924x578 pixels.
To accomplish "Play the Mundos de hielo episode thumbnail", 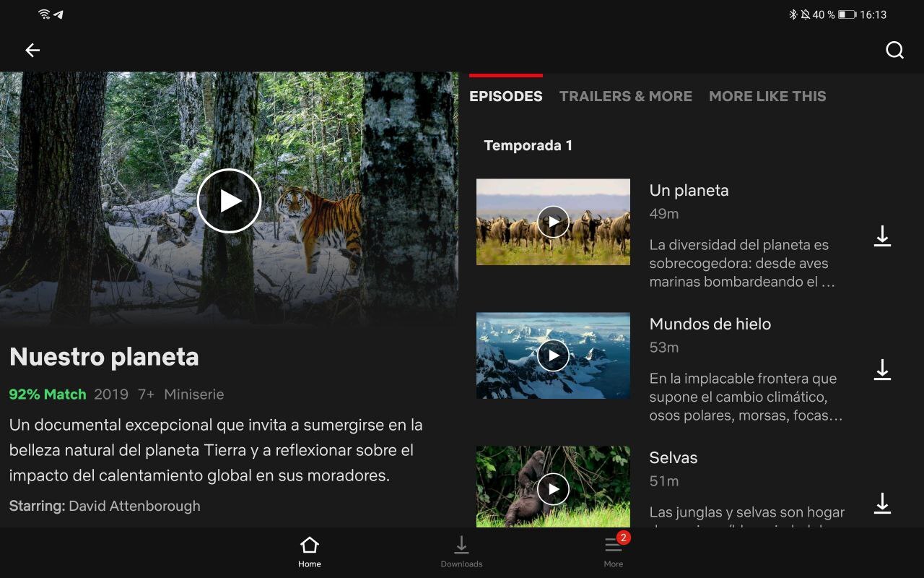I will 553,355.
